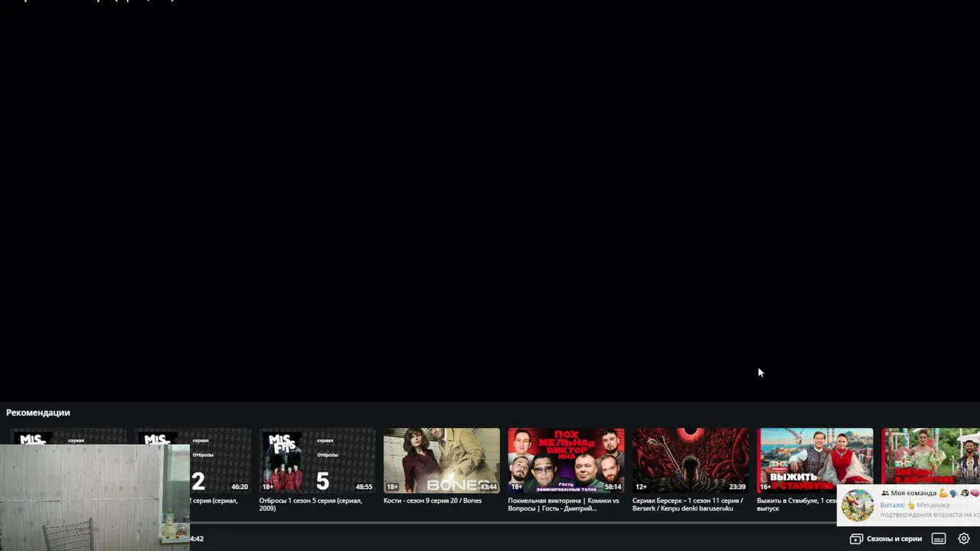This screenshot has width=980, height=551.
Task: Open Выжить в Стамбуле video thumbnail
Action: point(815,460)
